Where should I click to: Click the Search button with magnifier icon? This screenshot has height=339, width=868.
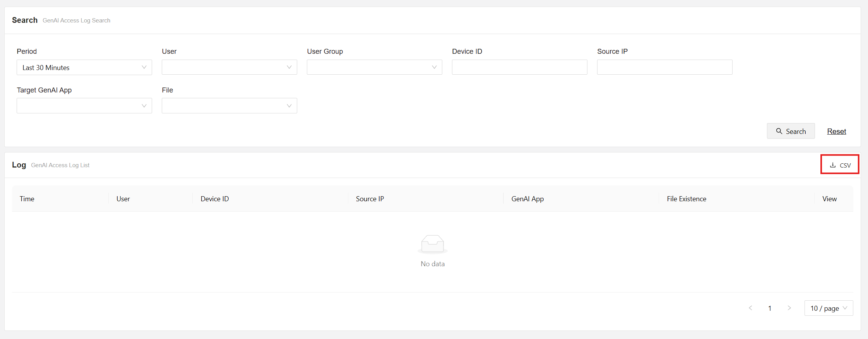click(x=791, y=131)
